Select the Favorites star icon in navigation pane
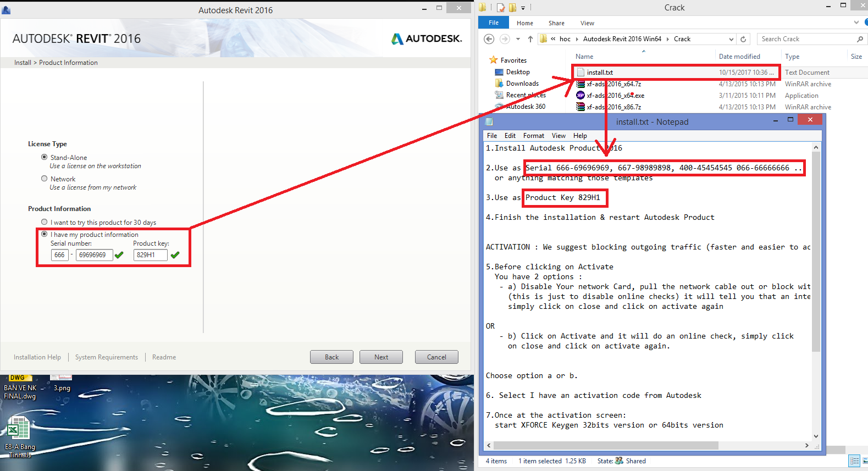The image size is (868, 471). (x=494, y=60)
